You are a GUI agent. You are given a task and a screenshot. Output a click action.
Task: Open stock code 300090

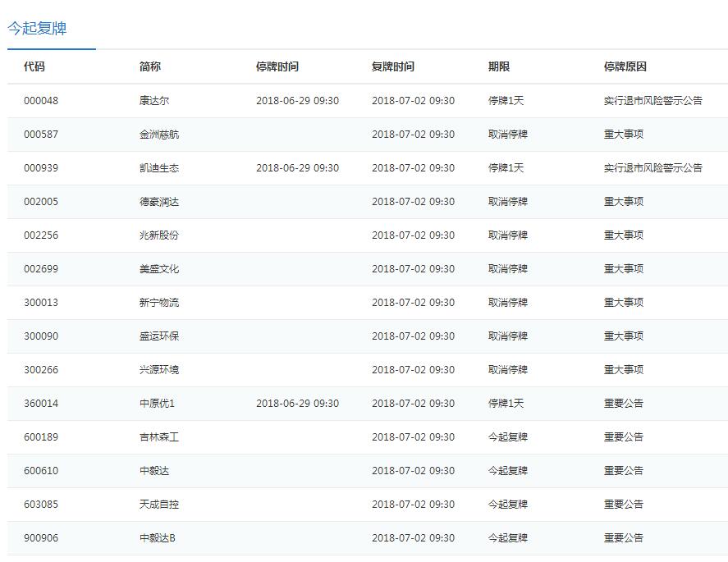pos(41,336)
